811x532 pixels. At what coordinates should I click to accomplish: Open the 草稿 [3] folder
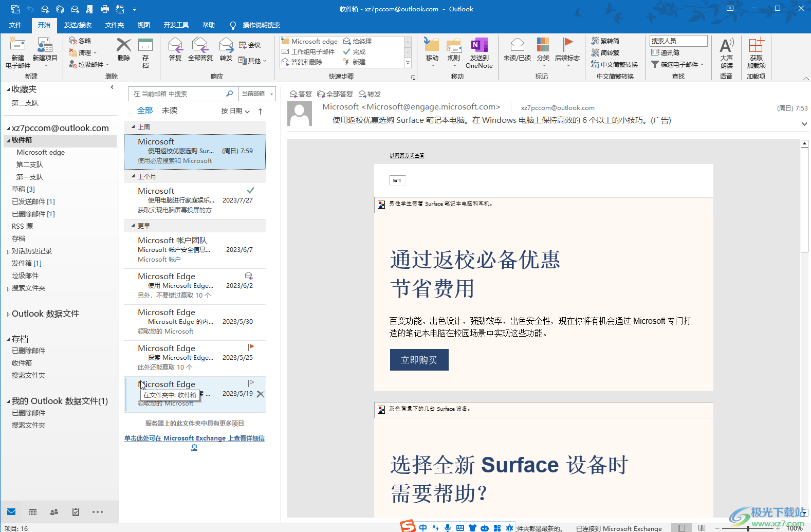pos(23,189)
